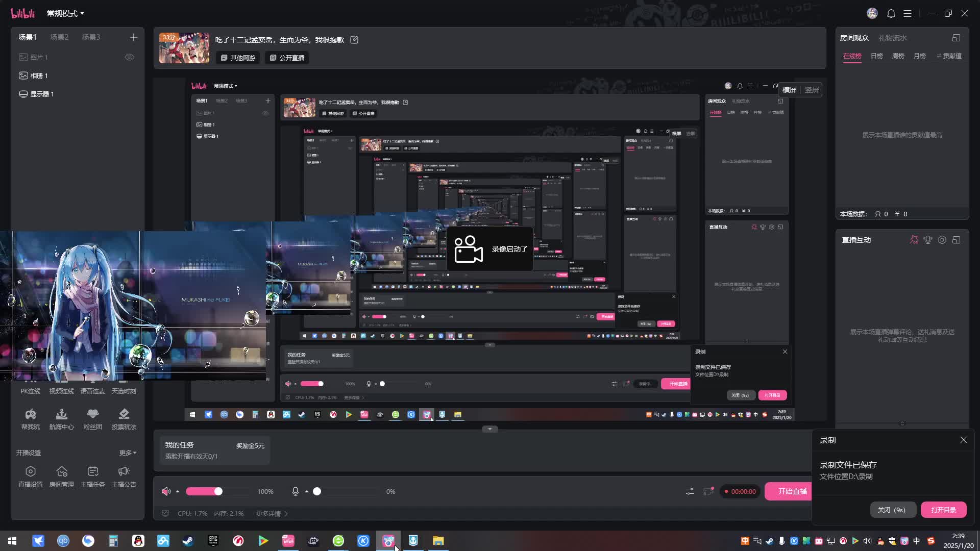This screenshot has width=980, height=551.
Task: Switch to 场景2 tab
Action: [x=59, y=37]
